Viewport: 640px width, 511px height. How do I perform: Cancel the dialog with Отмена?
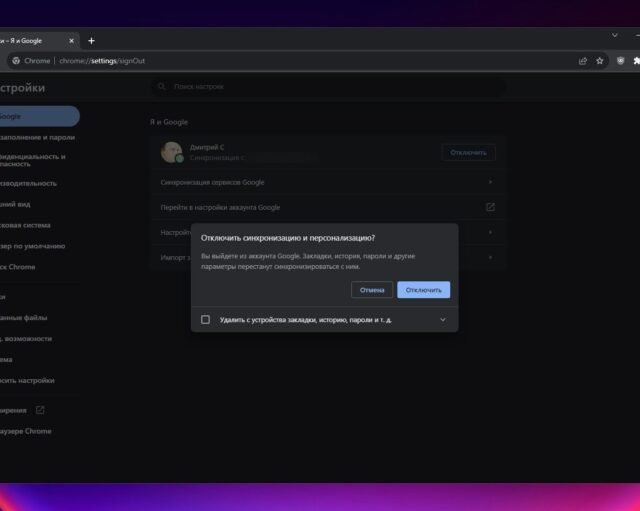(x=372, y=290)
